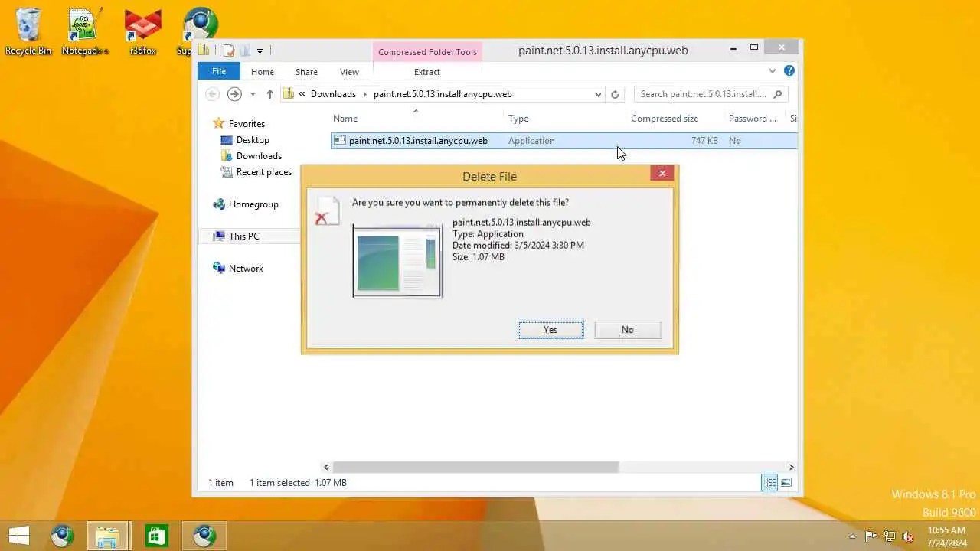Click the Properties icon in quick access toolbar
Image resolution: width=980 pixels, height=551 pixels.
(x=228, y=51)
